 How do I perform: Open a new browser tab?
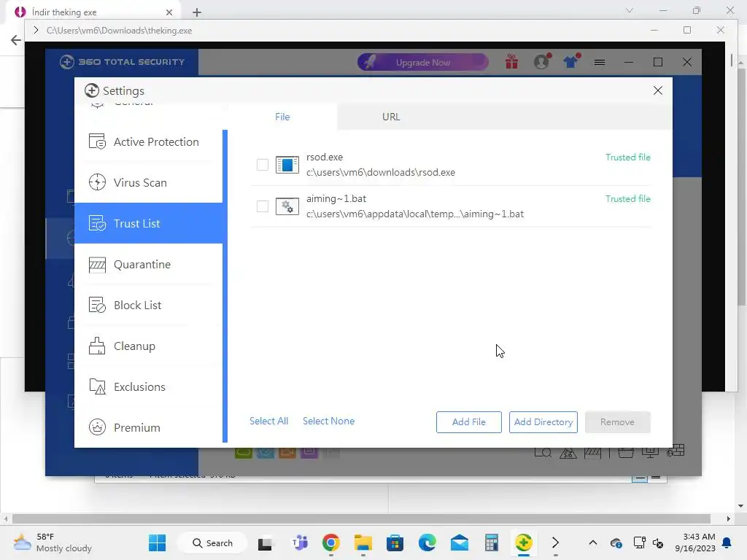(x=197, y=12)
